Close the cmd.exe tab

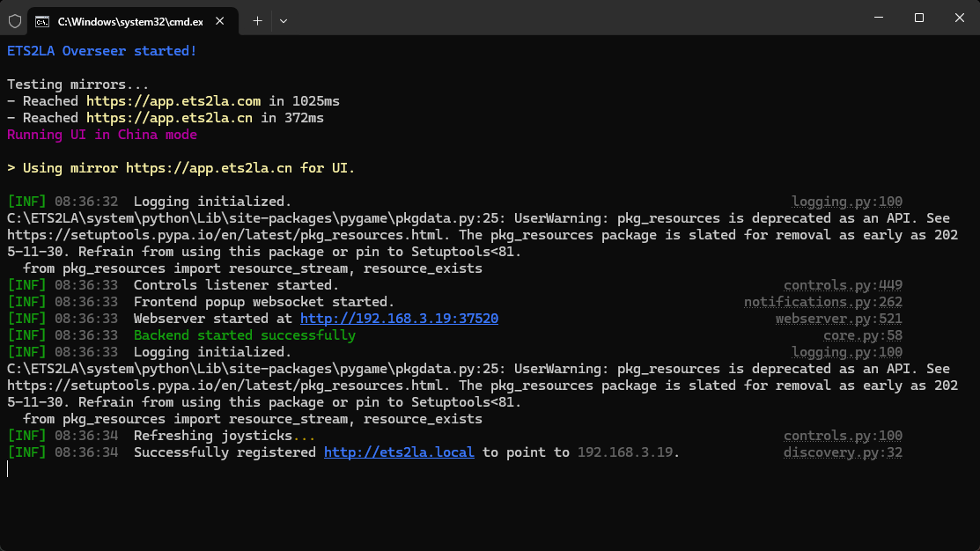220,19
